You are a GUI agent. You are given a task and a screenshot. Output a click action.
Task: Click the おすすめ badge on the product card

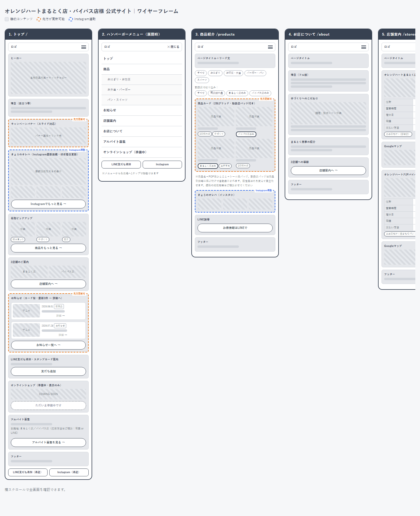225,166
